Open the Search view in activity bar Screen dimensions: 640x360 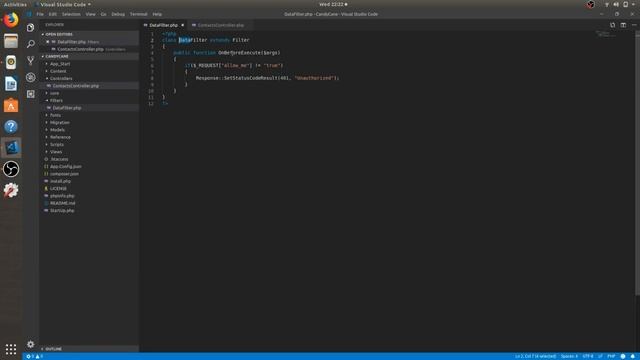tap(30, 44)
